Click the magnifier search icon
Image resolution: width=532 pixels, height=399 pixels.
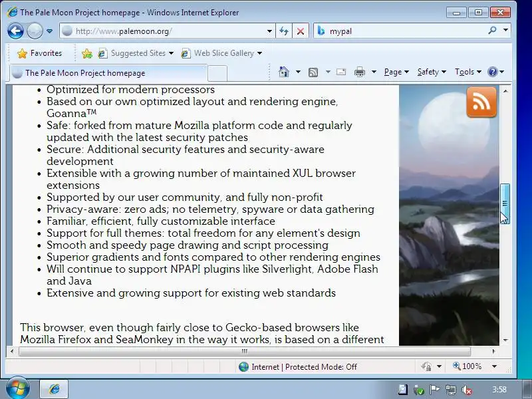click(x=492, y=31)
